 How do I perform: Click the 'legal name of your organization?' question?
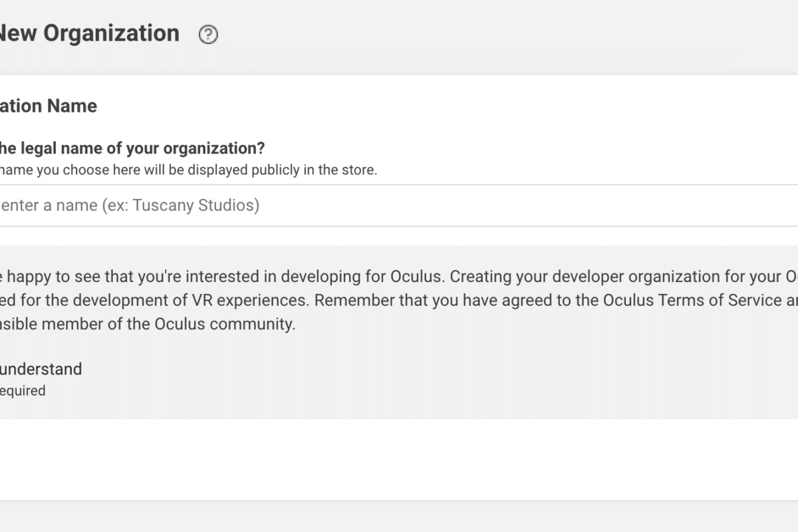142,148
